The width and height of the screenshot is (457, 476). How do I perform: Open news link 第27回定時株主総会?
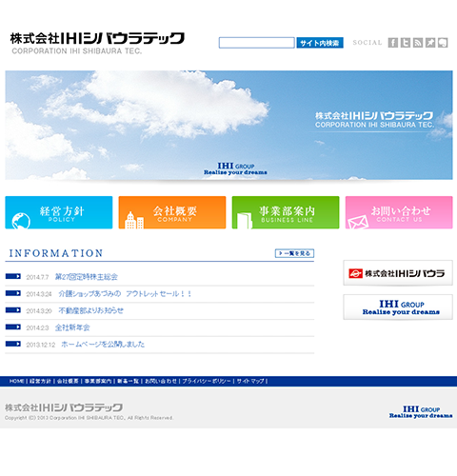(87, 277)
